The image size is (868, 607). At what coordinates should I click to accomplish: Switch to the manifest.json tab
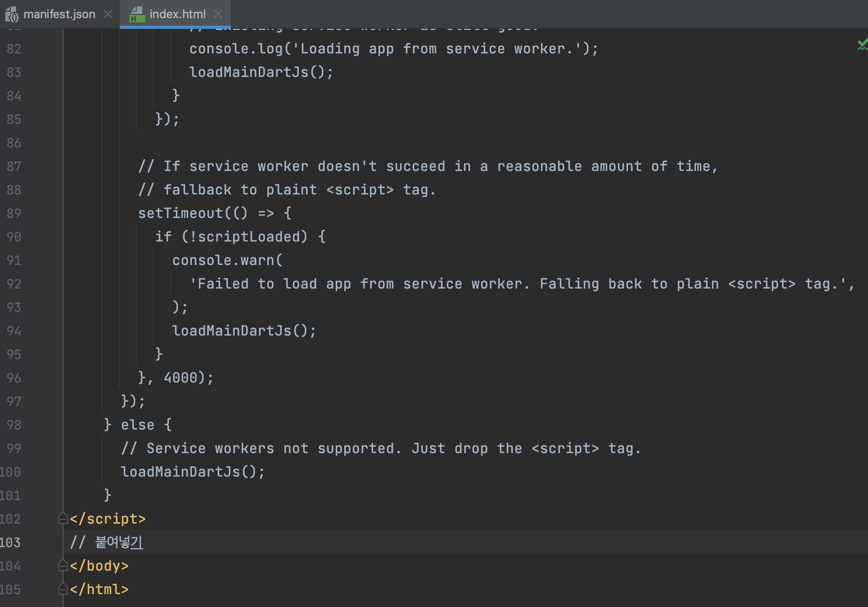pyautogui.click(x=59, y=14)
